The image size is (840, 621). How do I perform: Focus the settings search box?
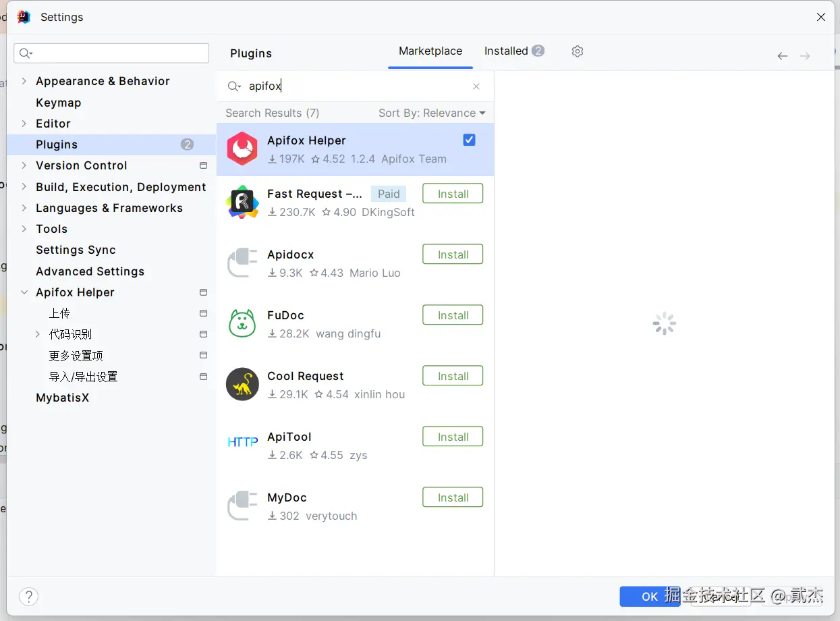[111, 53]
